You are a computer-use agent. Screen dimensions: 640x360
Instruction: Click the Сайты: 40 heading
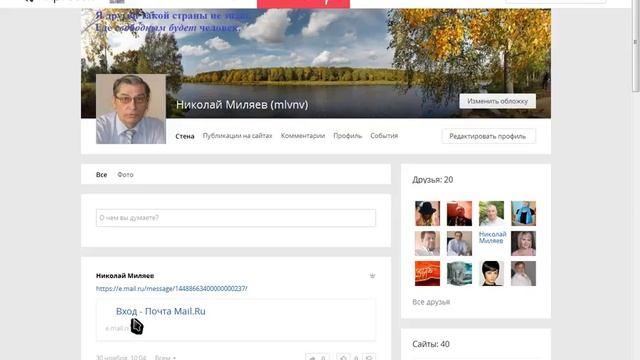[x=431, y=344]
